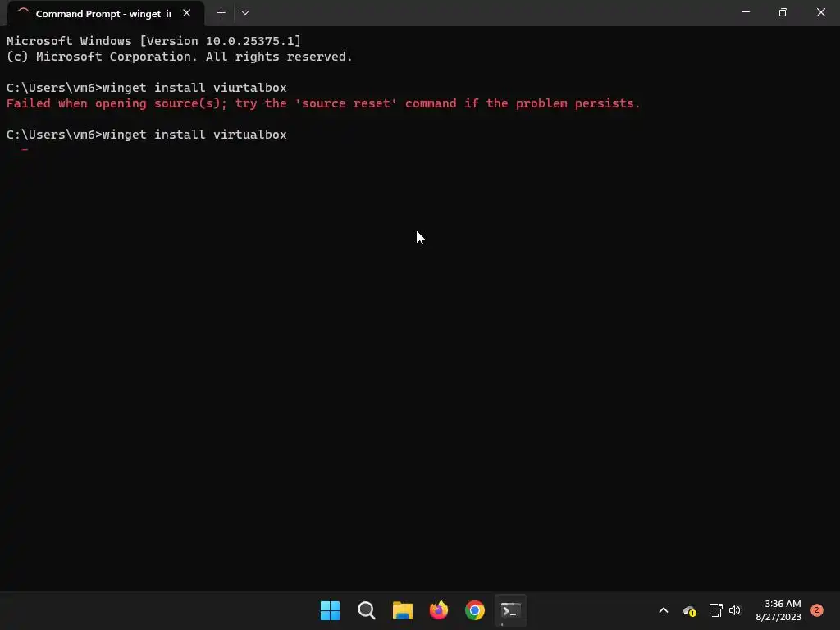Image resolution: width=840 pixels, height=630 pixels.
Task: Open a new terminal tab with plus button
Action: tap(221, 13)
